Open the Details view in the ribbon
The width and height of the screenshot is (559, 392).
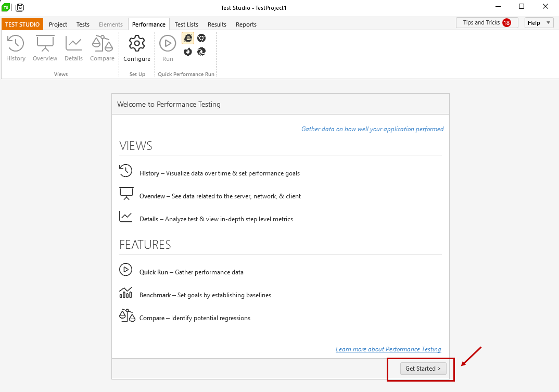coord(73,48)
